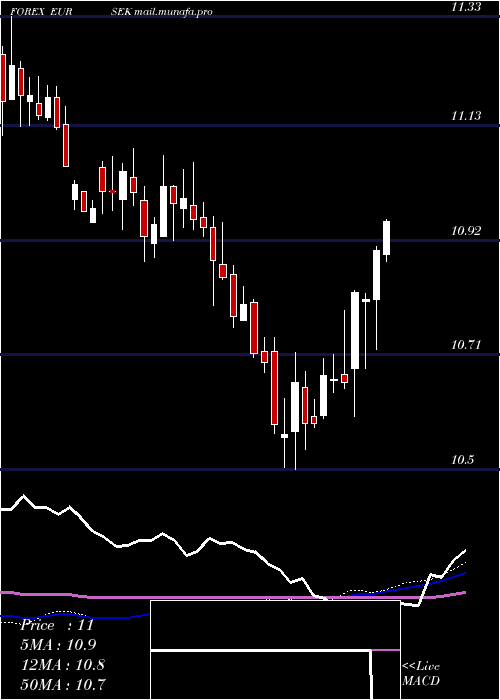Click the '<<Live MACD' label
The height and width of the screenshot is (700, 500).
click(421, 673)
